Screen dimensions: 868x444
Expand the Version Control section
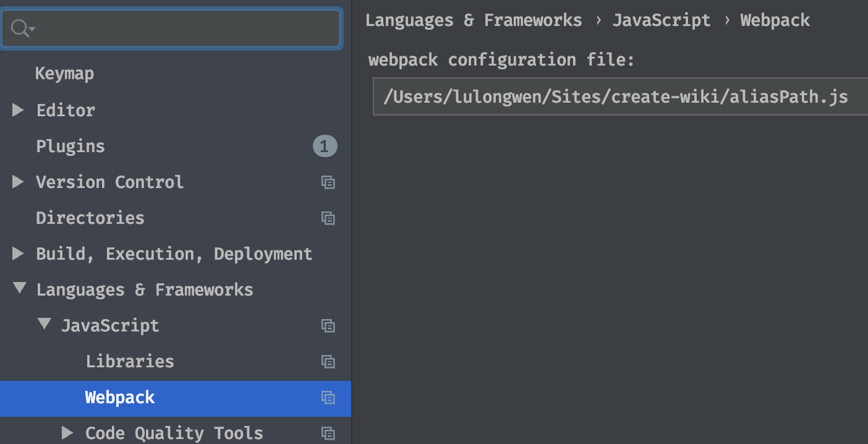pos(18,182)
